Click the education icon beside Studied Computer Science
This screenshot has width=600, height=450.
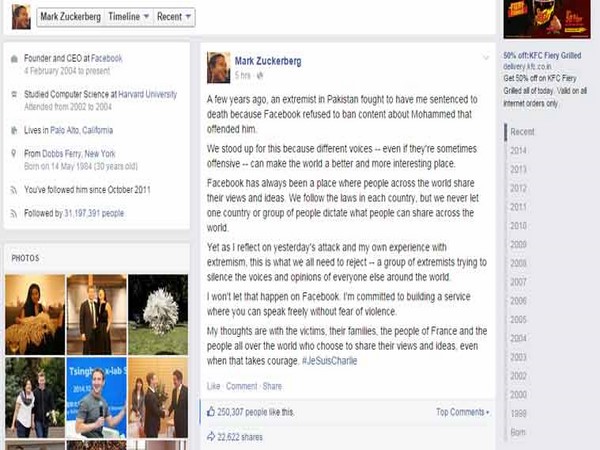click(x=14, y=94)
